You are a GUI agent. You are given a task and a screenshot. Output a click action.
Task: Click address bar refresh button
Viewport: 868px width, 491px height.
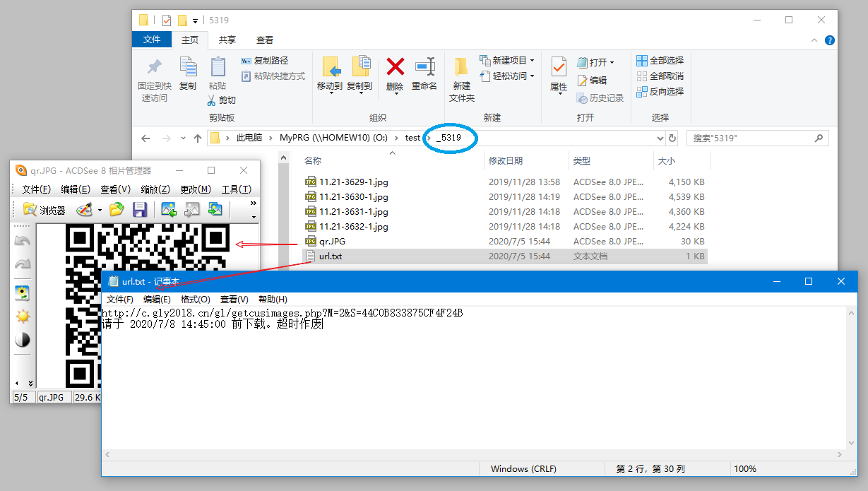(672, 138)
